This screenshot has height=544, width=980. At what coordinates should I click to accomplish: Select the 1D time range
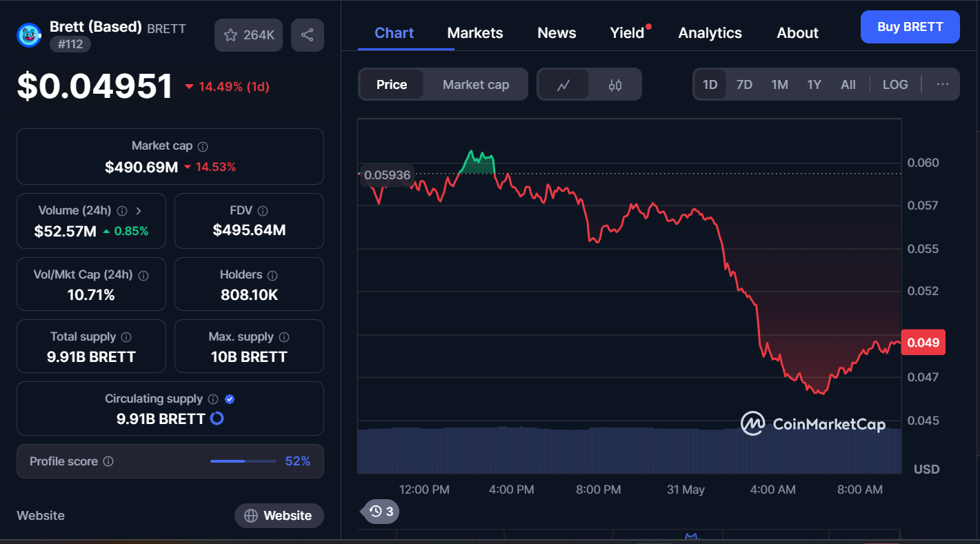tap(710, 85)
